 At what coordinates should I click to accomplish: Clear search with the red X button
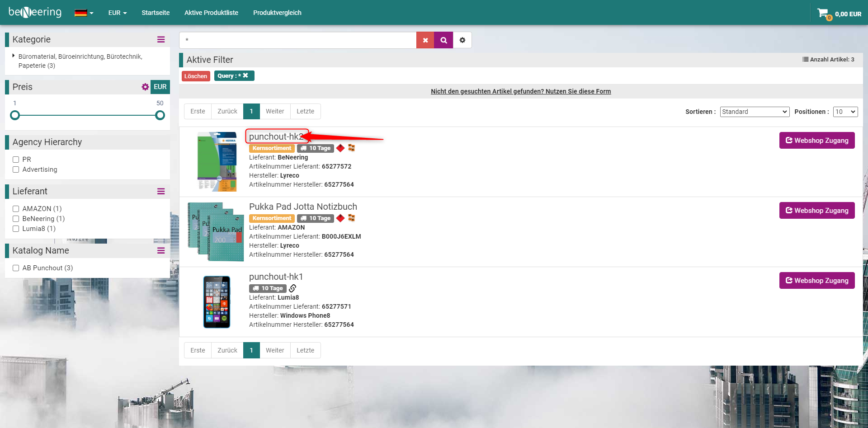coord(425,40)
